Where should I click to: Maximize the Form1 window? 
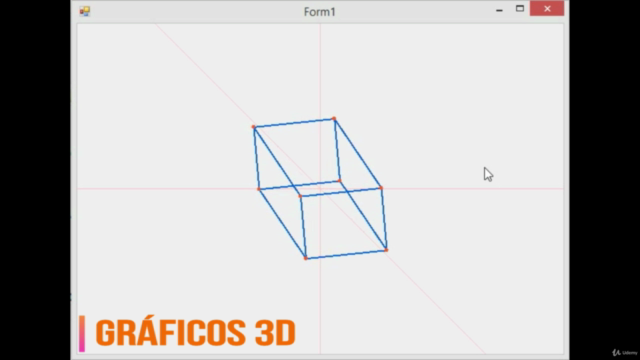pyautogui.click(x=520, y=9)
